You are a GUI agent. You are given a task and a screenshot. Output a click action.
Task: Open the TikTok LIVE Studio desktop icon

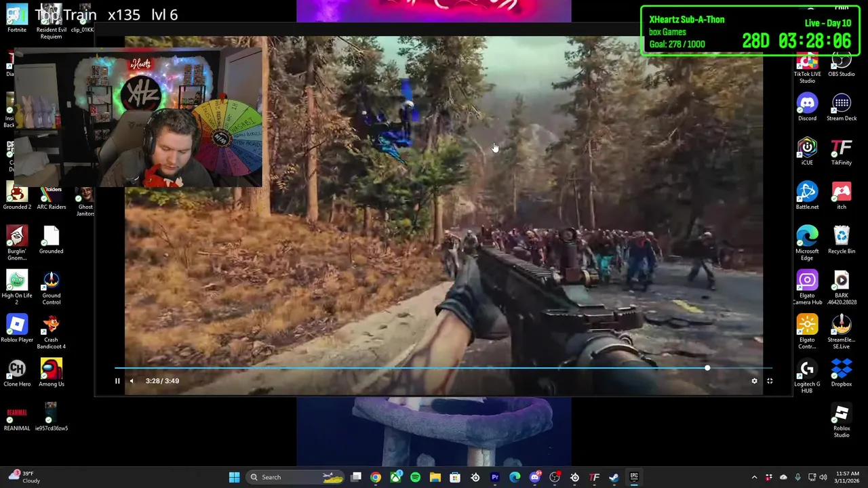click(807, 68)
